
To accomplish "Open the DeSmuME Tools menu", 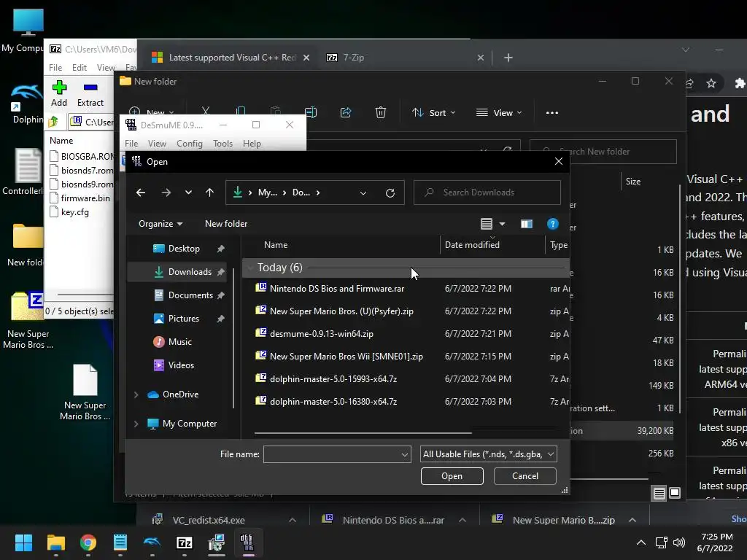I will [222, 144].
